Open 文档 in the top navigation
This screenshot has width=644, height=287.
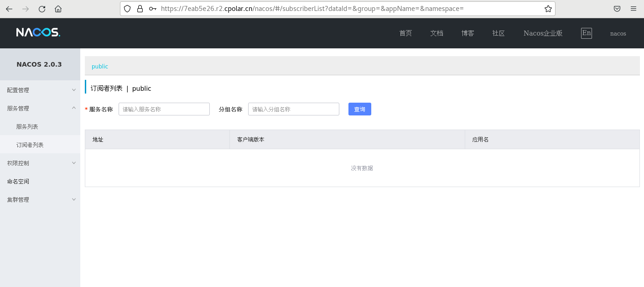(x=436, y=33)
